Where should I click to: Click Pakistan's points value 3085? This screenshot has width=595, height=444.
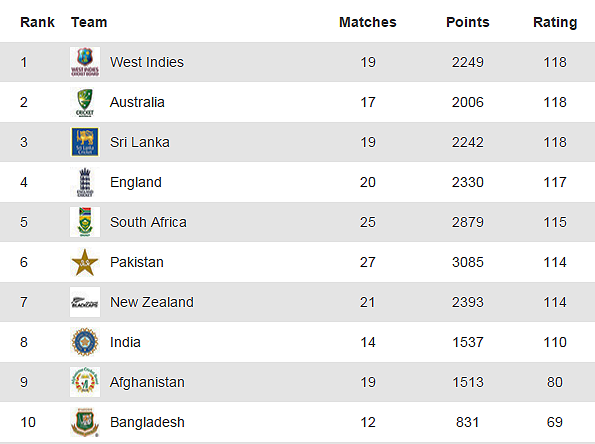(x=468, y=262)
